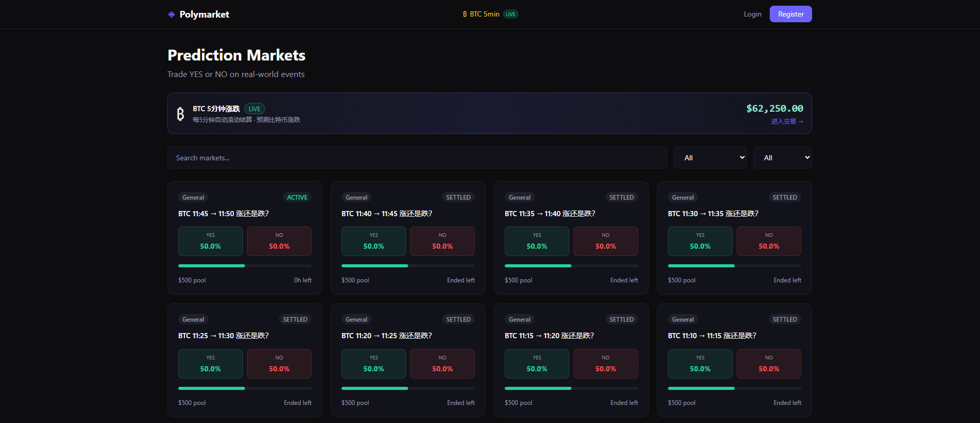Select NO on BTC 11:40 → 11:45 market
The image size is (980, 423).
pyautogui.click(x=442, y=241)
